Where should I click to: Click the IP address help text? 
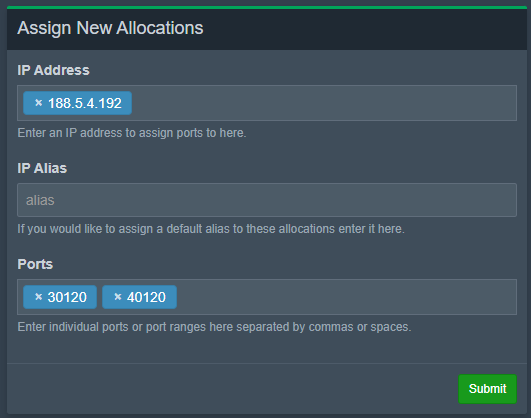pyautogui.click(x=132, y=133)
